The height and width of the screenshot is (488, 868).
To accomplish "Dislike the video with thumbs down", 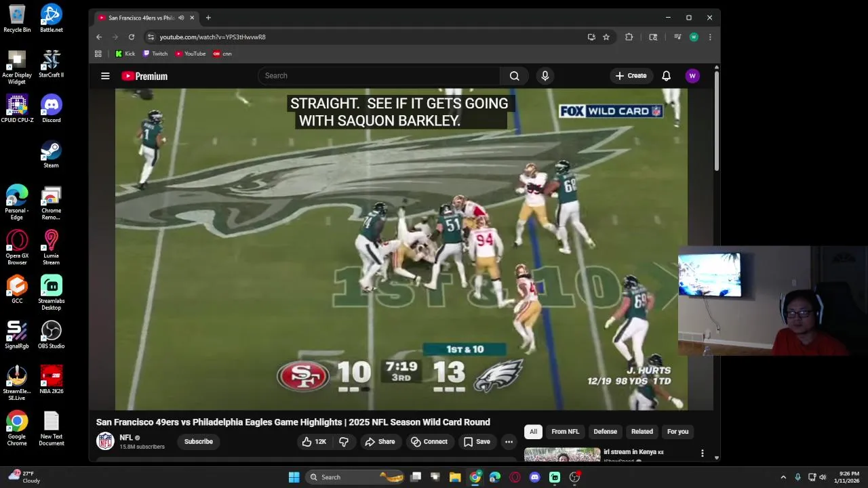I will click(x=344, y=441).
